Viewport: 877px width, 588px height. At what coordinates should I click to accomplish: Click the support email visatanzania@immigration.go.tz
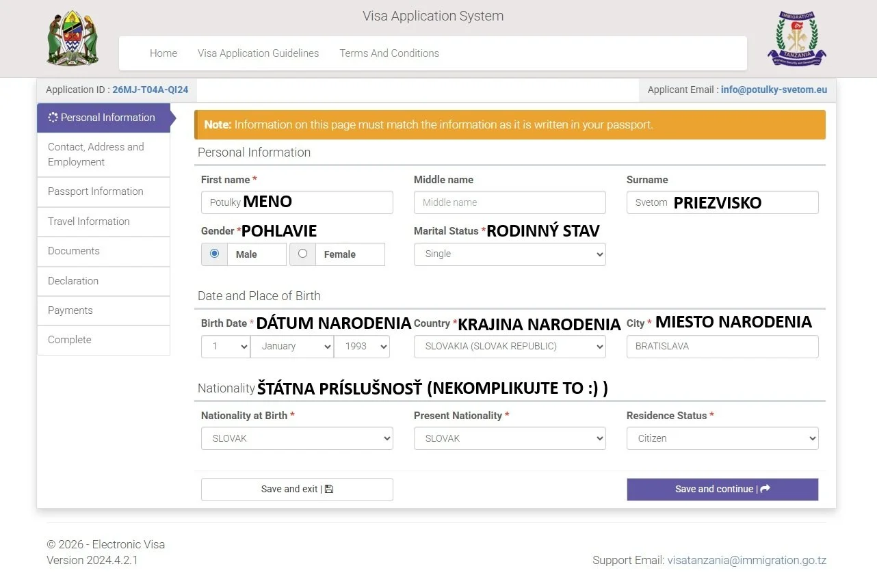coord(747,561)
